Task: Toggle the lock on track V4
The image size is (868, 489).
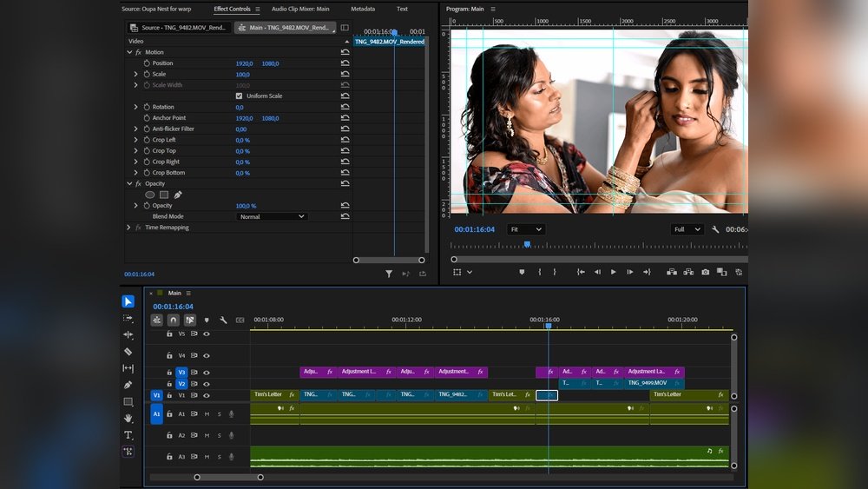Action: (x=169, y=355)
